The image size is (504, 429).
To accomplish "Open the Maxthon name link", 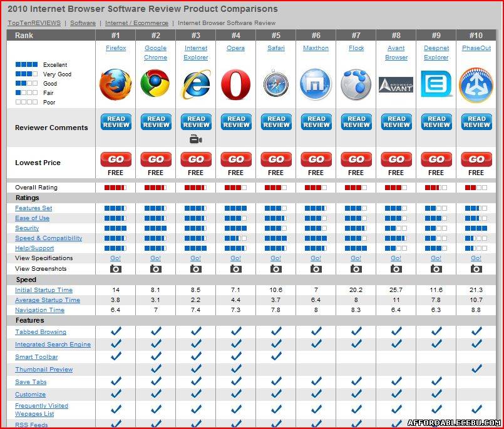I will pos(316,48).
